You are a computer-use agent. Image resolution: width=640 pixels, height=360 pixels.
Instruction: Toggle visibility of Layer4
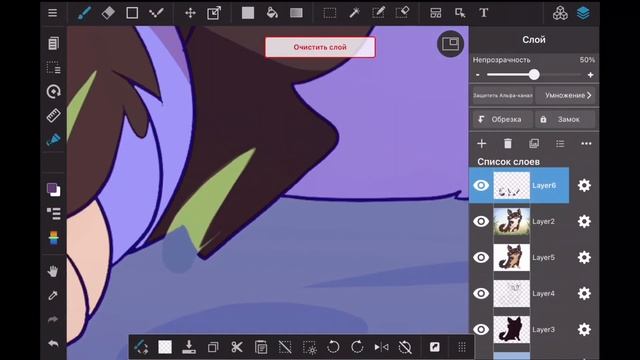(481, 293)
